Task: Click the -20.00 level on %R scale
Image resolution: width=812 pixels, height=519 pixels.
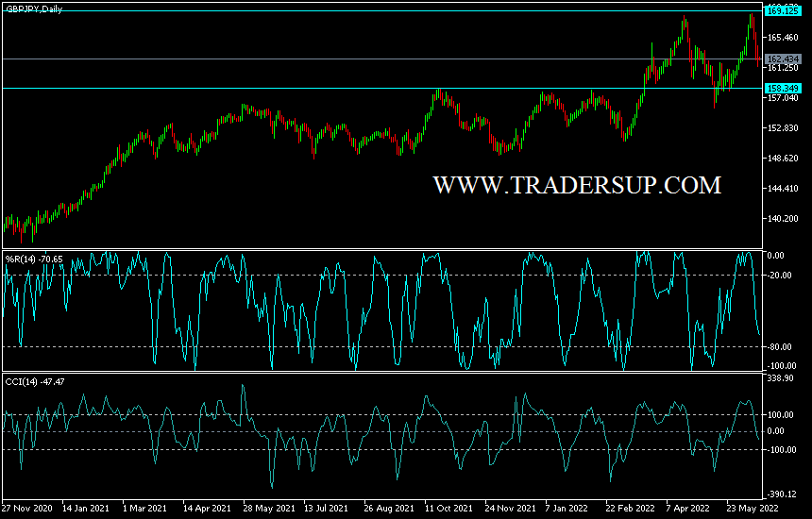Action: (780, 276)
